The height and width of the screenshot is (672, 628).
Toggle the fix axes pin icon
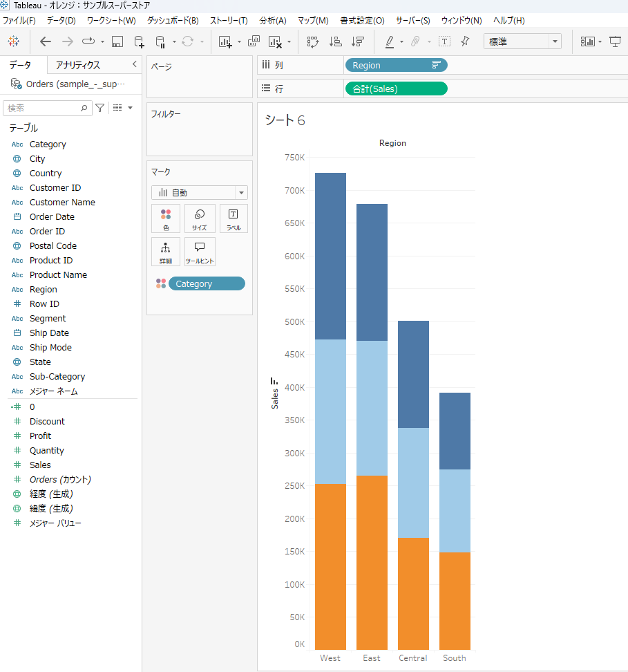(465, 41)
